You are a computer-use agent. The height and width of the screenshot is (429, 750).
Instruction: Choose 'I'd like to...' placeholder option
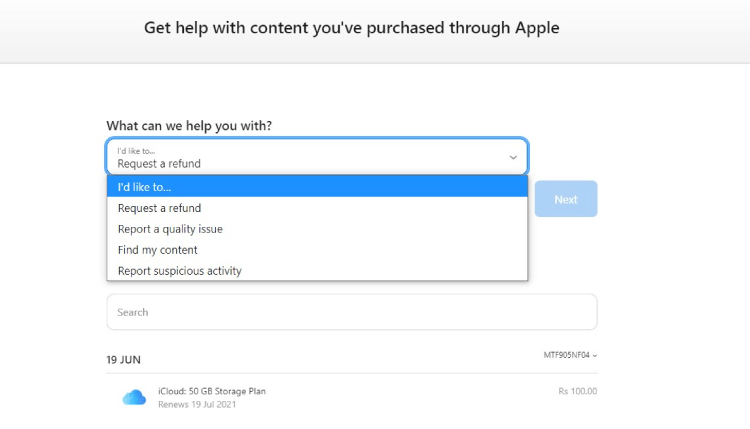pos(317,187)
